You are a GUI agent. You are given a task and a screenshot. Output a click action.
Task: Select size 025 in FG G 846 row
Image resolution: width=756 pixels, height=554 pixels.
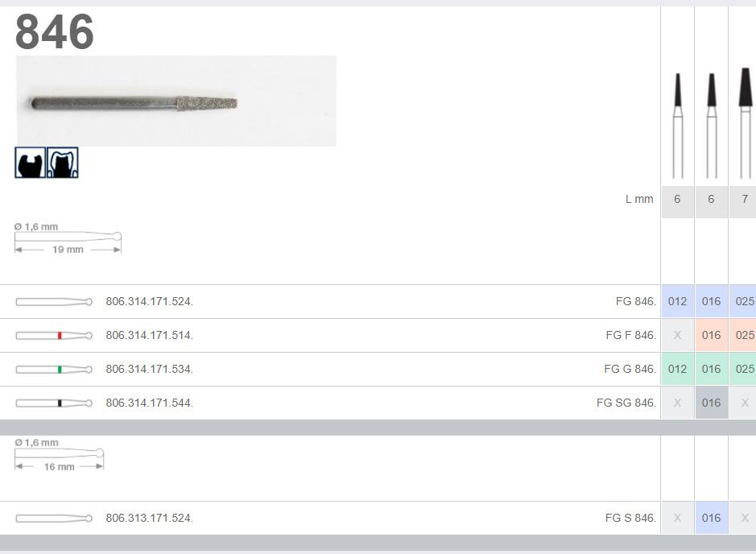(x=744, y=369)
